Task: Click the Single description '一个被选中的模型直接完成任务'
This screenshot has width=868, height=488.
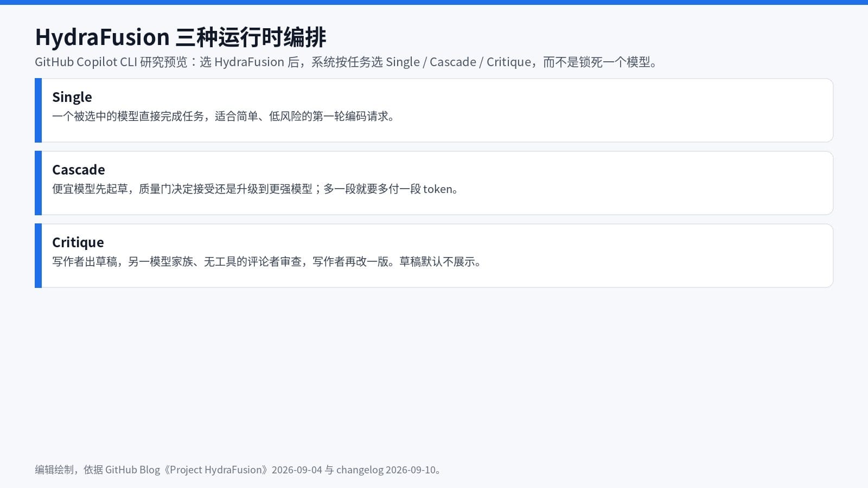Action: [224, 116]
